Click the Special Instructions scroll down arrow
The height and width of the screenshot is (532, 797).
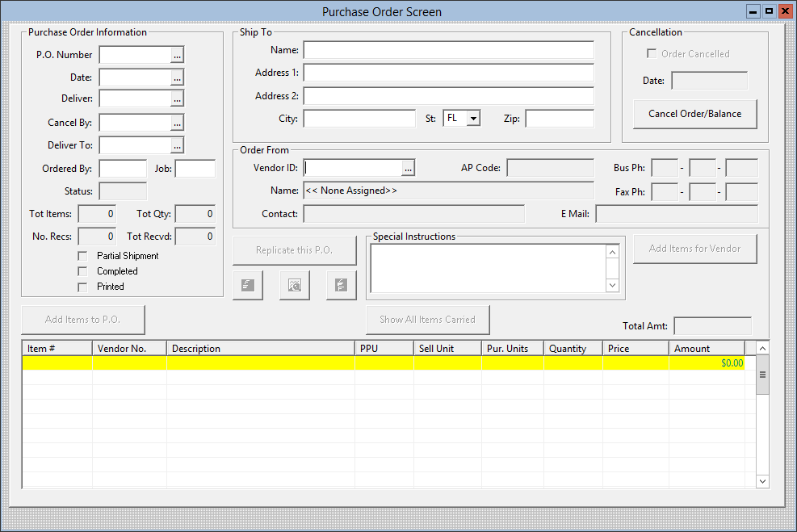coord(613,285)
